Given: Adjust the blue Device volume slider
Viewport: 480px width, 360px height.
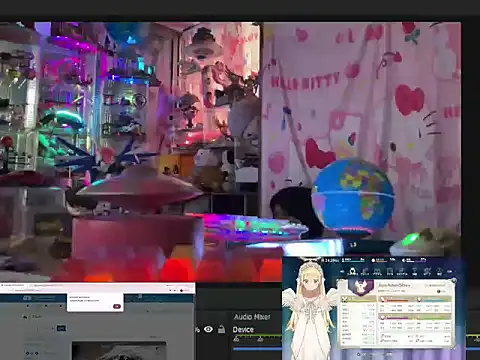Looking at the screenshot, I should click(257, 349).
